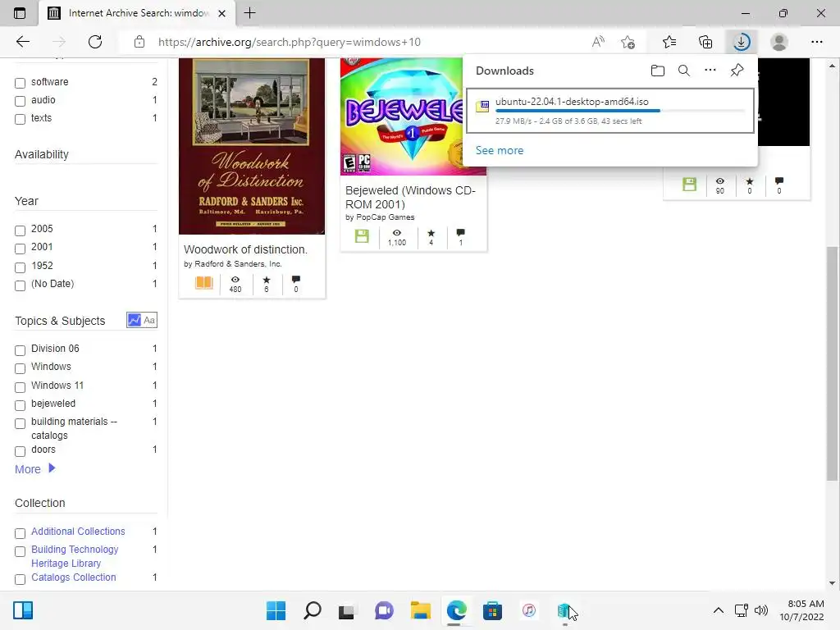Viewport: 840px width, 630px height.
Task: Open downloads folder from Downloads panel
Action: pyautogui.click(x=657, y=71)
